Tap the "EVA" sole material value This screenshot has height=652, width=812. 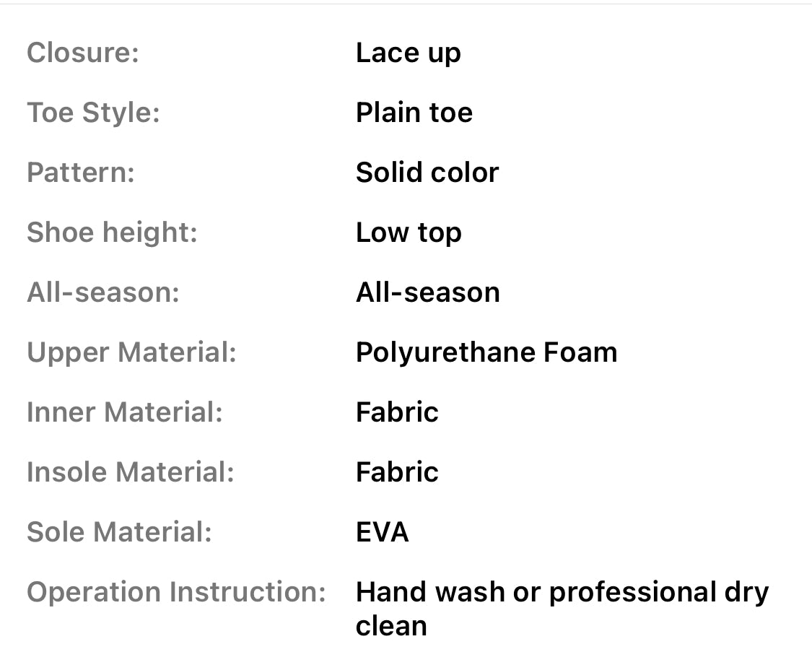tap(382, 532)
